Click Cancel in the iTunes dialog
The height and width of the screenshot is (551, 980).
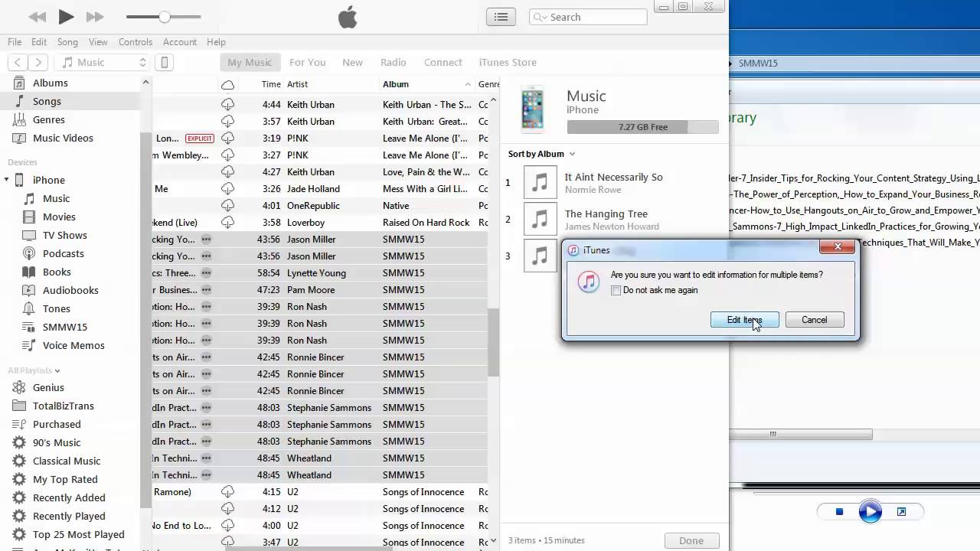[x=814, y=320]
